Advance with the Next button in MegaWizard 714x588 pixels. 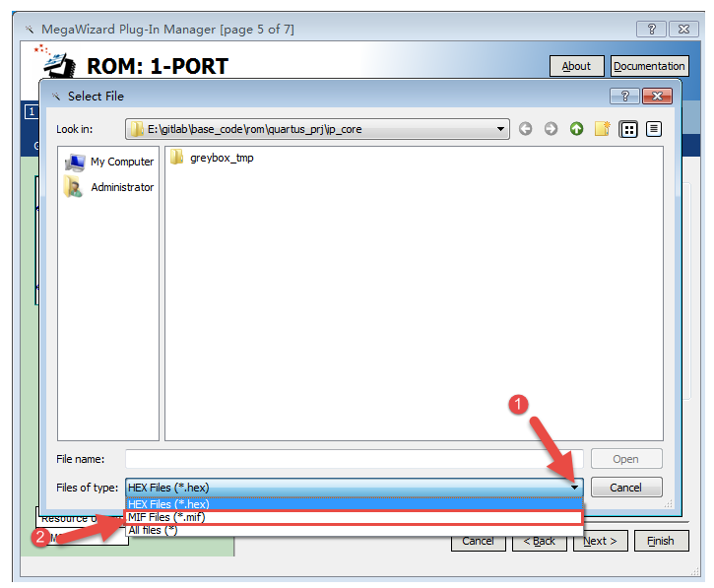coord(600,541)
